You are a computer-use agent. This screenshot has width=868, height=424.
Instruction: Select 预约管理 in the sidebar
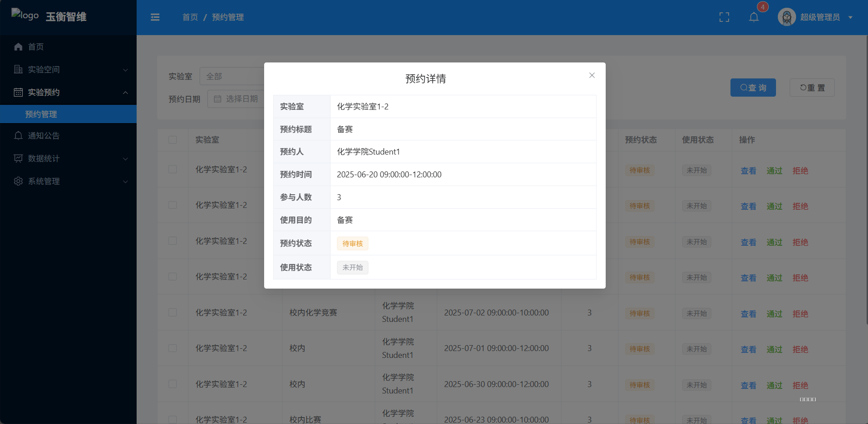pyautogui.click(x=41, y=114)
